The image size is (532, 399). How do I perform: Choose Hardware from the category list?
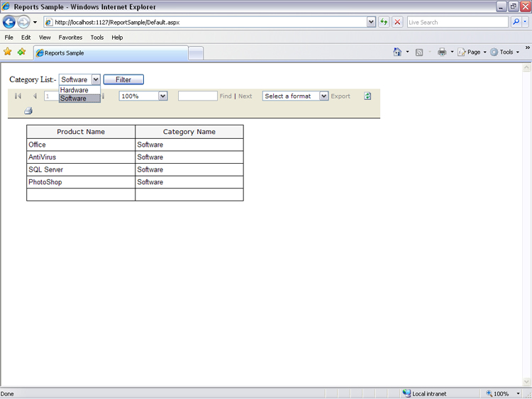tap(79, 90)
